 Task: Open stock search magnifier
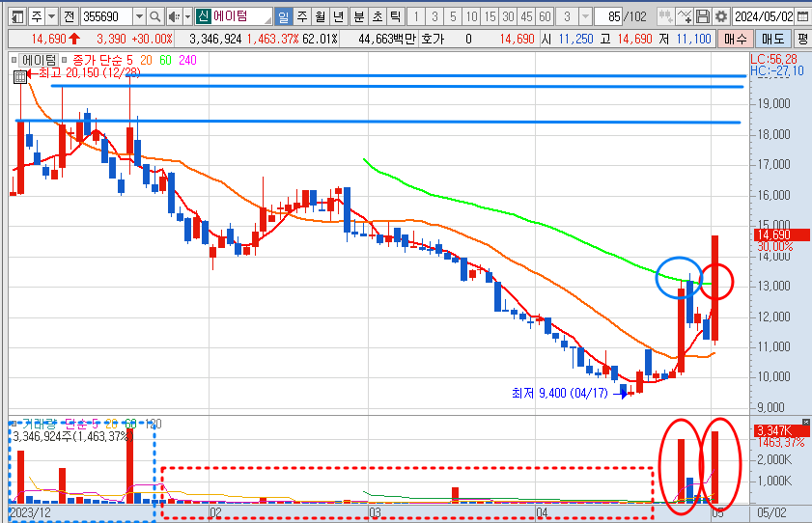click(x=154, y=17)
